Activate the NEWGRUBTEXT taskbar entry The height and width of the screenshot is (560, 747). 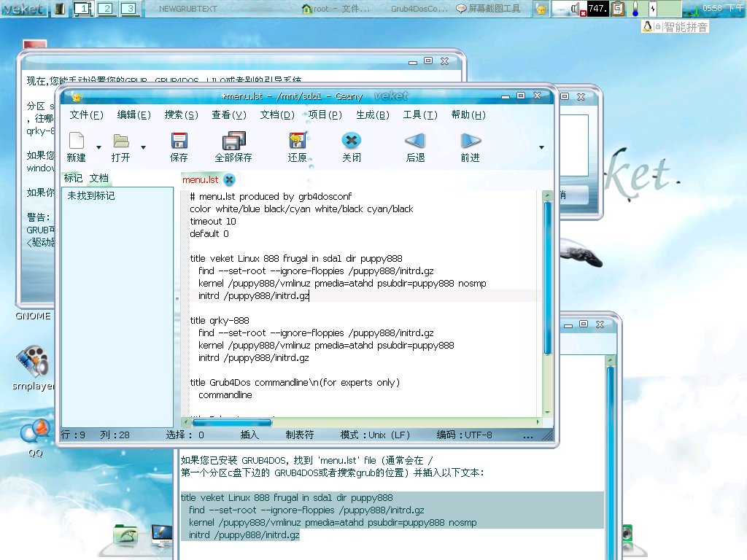(188, 9)
